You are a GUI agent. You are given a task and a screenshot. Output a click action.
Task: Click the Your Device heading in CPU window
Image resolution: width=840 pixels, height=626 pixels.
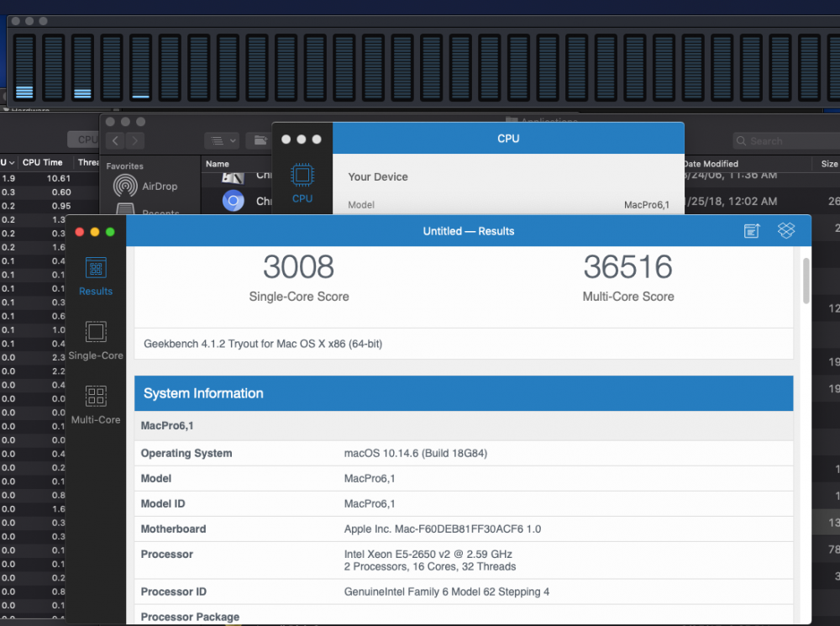pyautogui.click(x=378, y=176)
